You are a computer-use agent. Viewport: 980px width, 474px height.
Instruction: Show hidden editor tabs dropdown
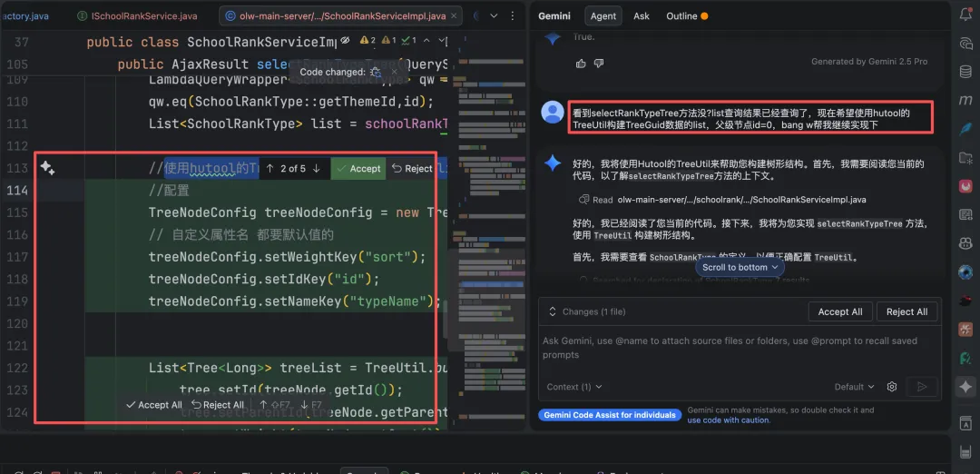coord(494,15)
